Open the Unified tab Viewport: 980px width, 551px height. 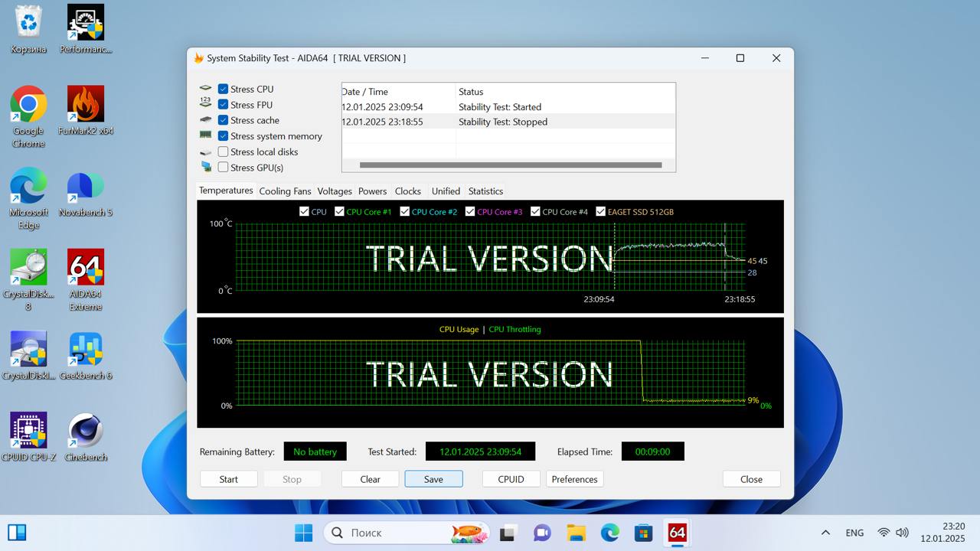coord(446,191)
